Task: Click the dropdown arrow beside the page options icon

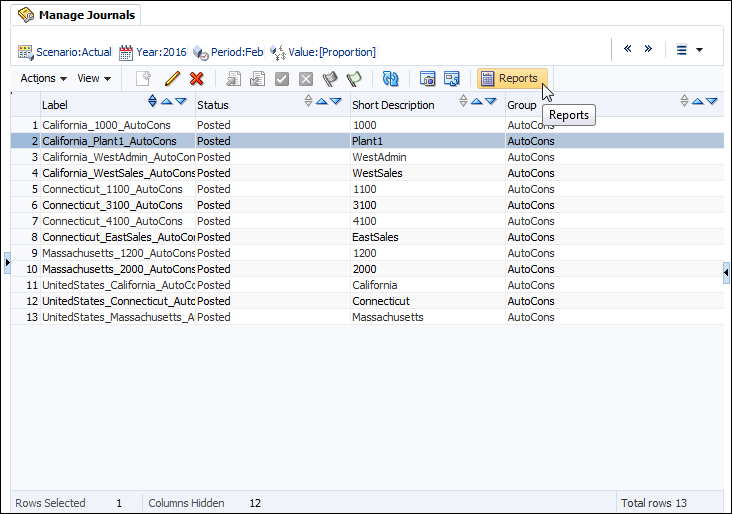Action: point(699,50)
